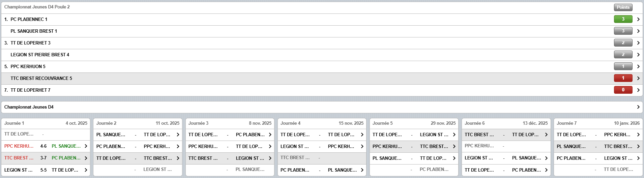Open PPC KERHUON 5 details chevron

pyautogui.click(x=638, y=66)
